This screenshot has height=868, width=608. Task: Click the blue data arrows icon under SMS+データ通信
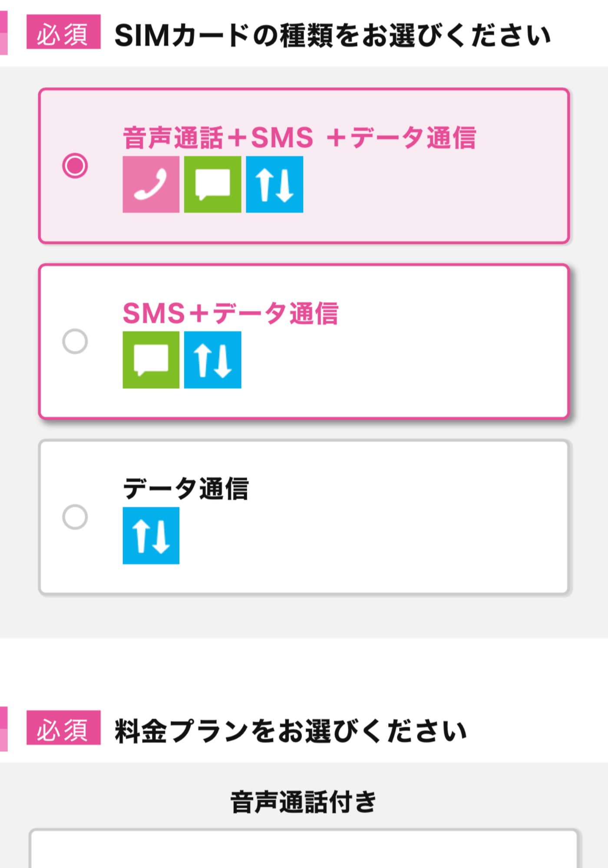[212, 360]
